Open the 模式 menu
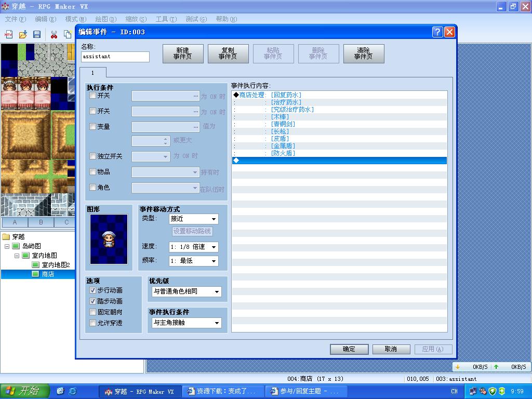Image resolution: width=532 pixels, height=399 pixels. tap(76, 19)
